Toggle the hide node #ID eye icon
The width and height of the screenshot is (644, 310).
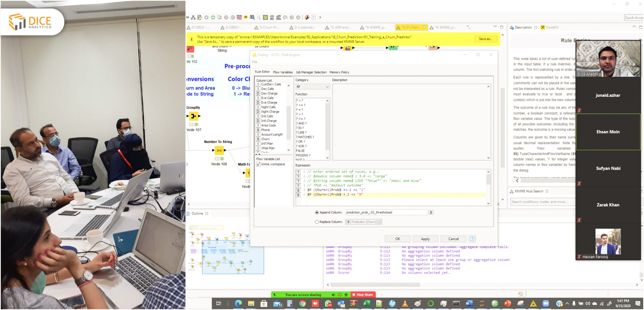[x=272, y=17]
